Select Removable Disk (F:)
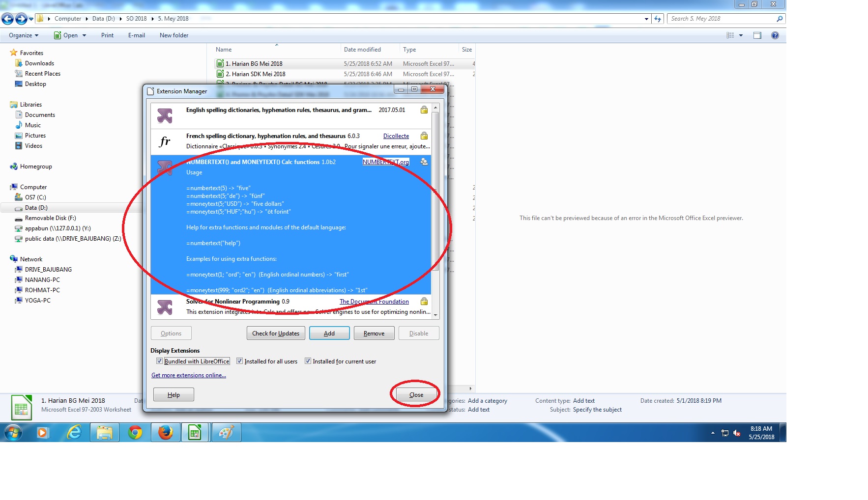 pyautogui.click(x=50, y=218)
